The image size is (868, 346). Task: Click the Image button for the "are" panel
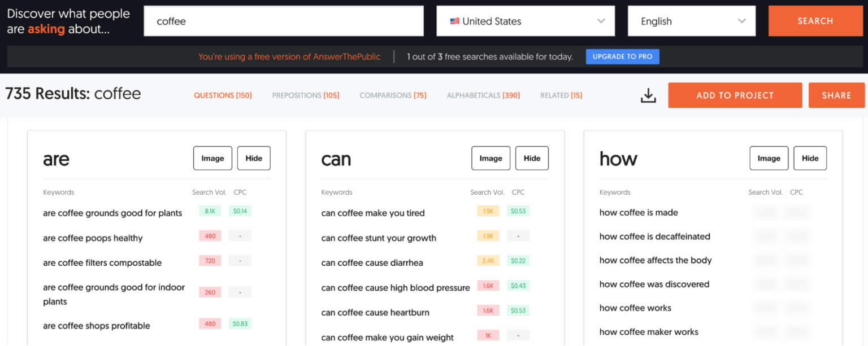tap(212, 158)
